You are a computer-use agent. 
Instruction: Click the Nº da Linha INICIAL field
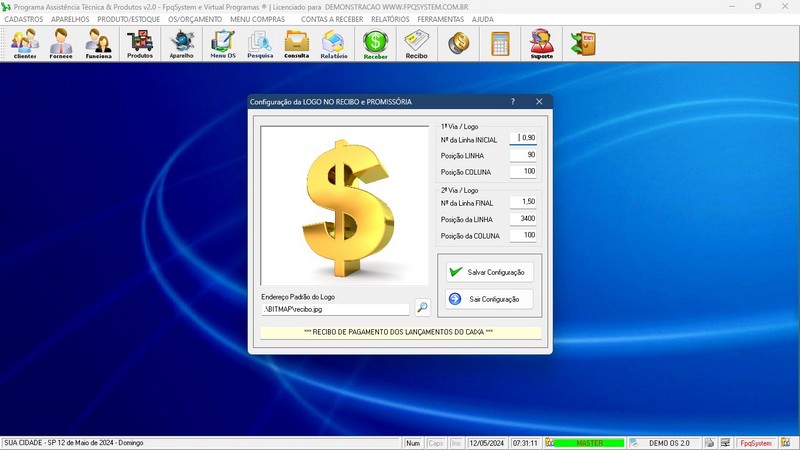pos(523,139)
